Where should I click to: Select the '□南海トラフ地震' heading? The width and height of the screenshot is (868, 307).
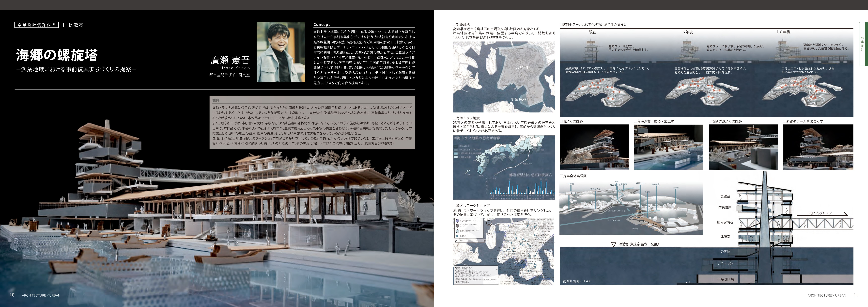click(466, 118)
